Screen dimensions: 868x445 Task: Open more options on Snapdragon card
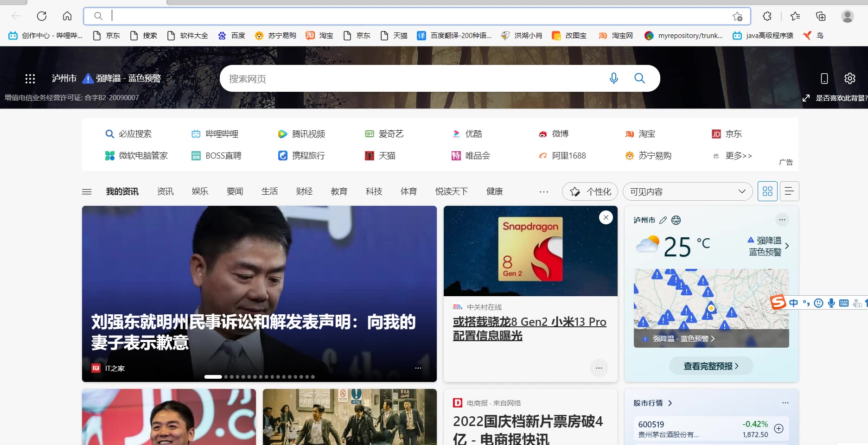[599, 368]
